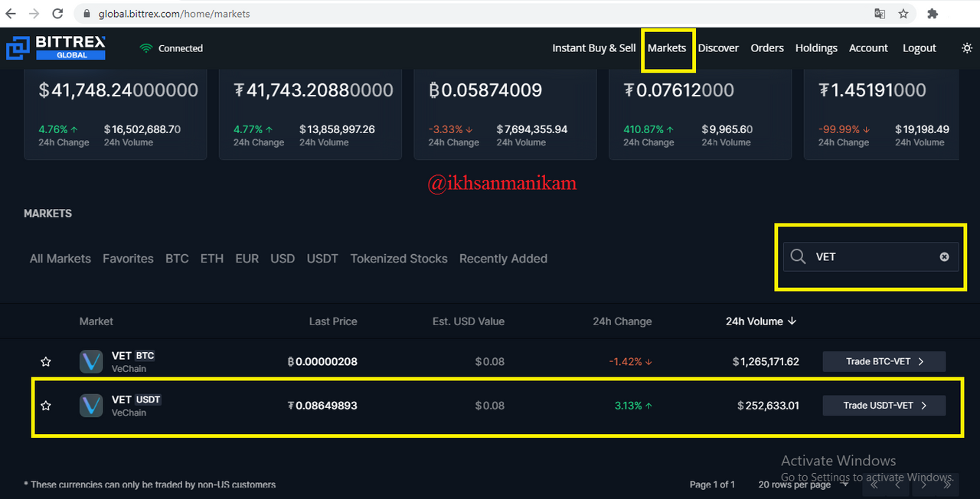Click the browser address bar URL

(174, 14)
